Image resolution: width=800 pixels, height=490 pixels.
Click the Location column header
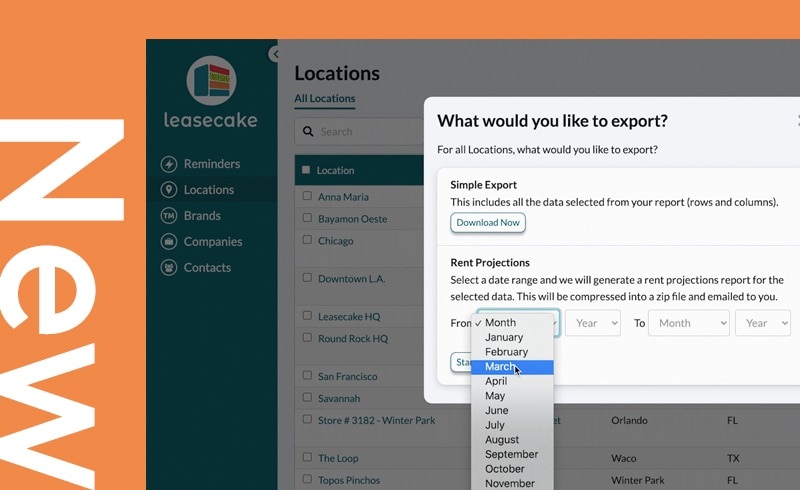335,170
